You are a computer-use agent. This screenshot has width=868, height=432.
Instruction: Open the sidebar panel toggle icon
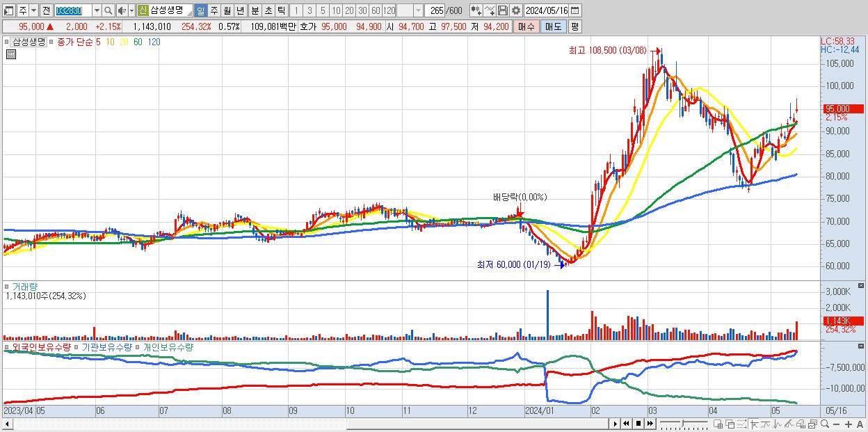[x=8, y=10]
